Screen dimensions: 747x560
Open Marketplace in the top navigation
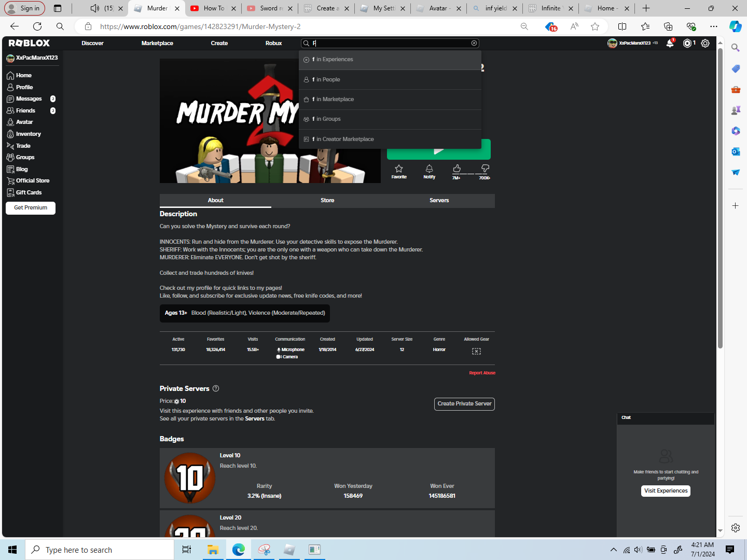157,43
